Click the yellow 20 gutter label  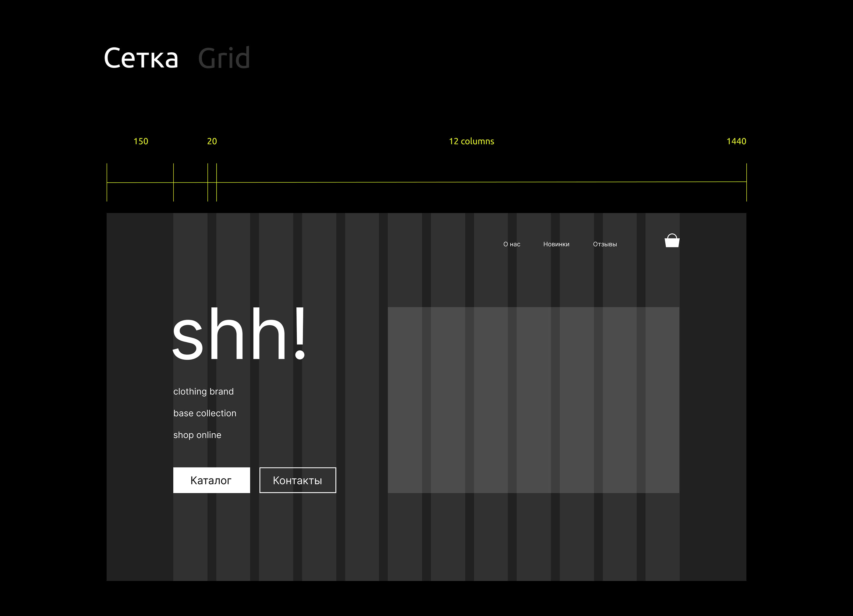(212, 141)
